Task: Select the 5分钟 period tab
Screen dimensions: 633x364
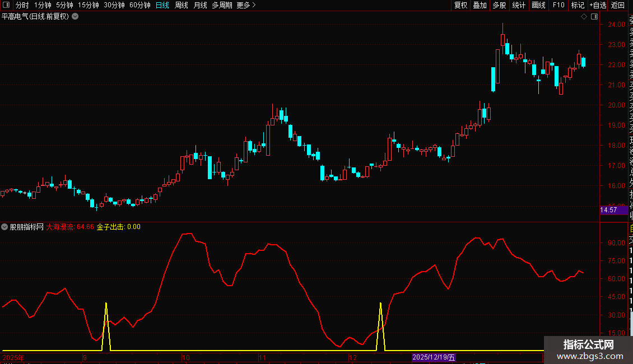Action: [x=64, y=5]
